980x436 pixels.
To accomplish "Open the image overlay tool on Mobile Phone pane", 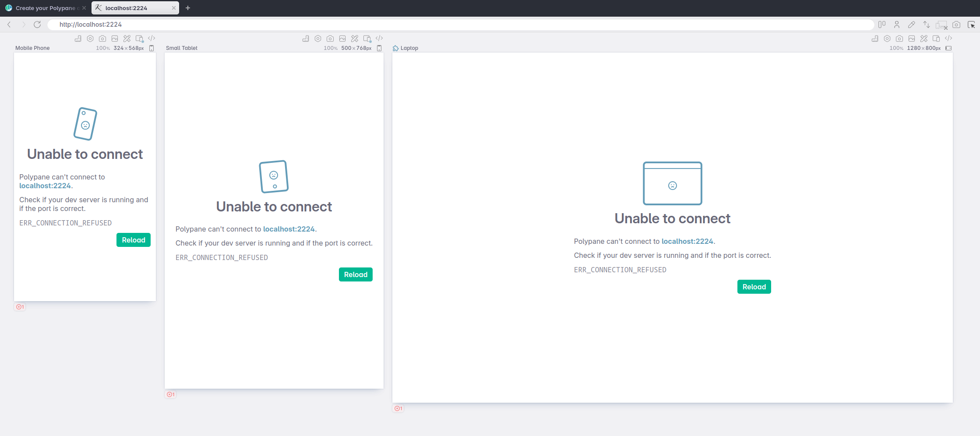I will tap(115, 39).
